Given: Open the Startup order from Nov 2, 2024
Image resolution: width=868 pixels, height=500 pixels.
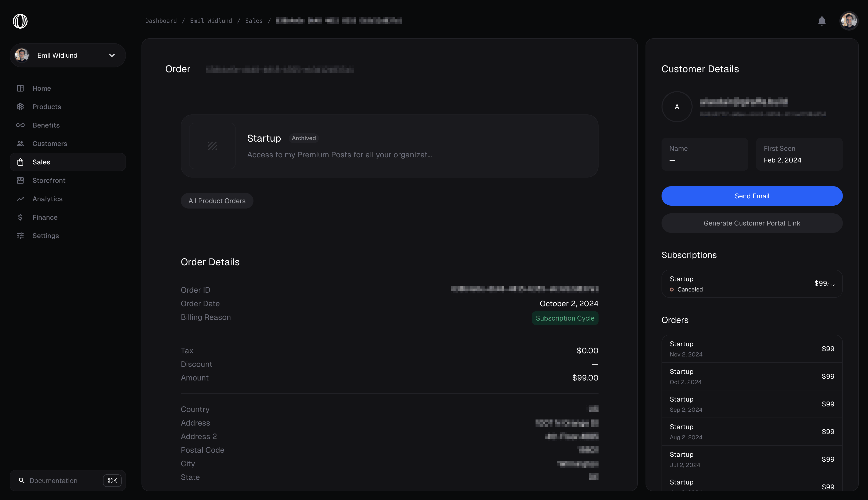Looking at the screenshot, I should click(752, 348).
